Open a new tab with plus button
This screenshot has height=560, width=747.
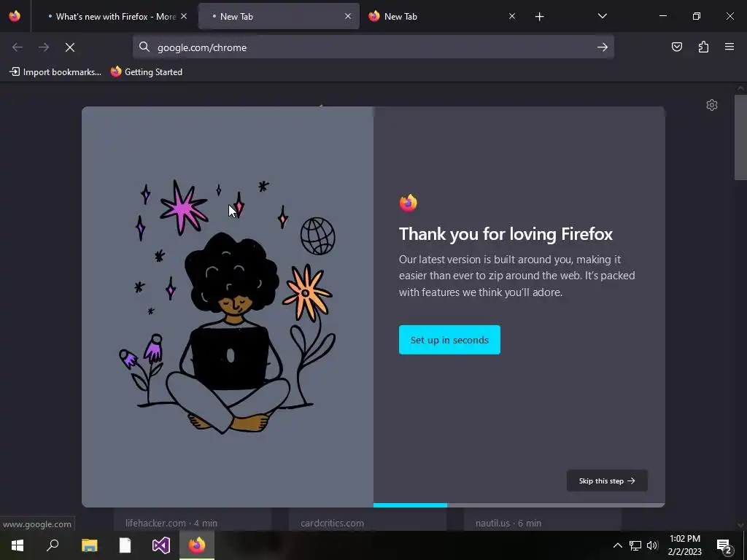[x=539, y=17]
